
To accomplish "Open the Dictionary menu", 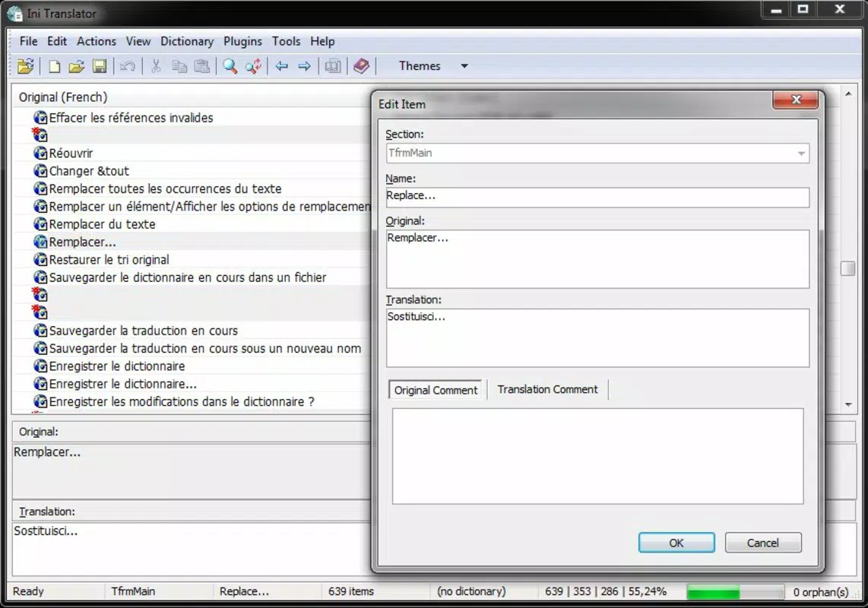I will [x=186, y=41].
